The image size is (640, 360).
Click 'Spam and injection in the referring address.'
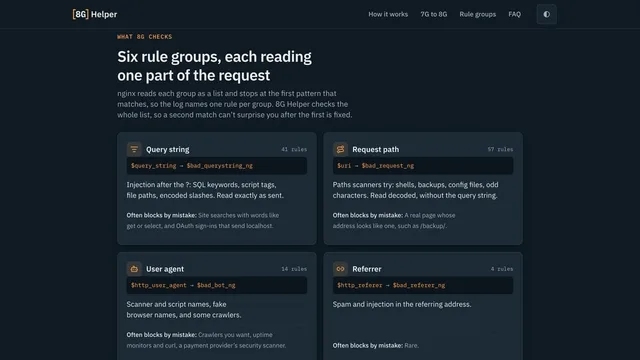pos(402,304)
